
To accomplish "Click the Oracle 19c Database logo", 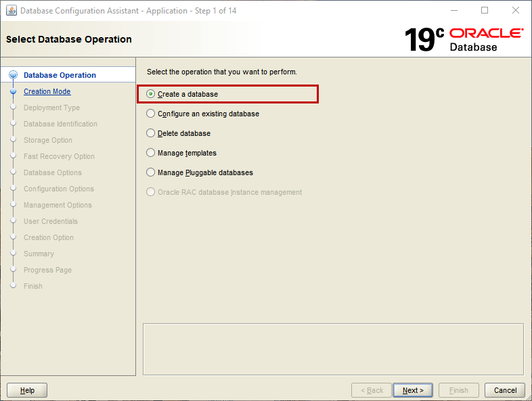I will tap(464, 40).
